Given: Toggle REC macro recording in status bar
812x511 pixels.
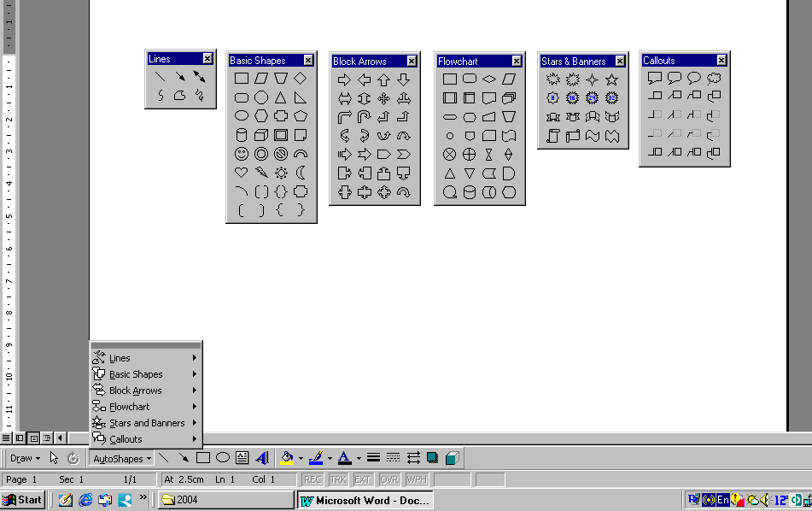Looking at the screenshot, I should click(313, 479).
